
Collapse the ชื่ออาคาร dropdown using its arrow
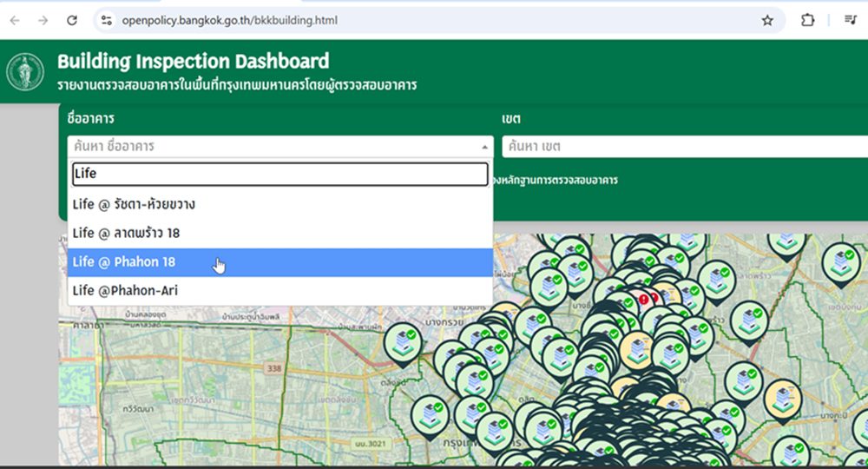484,148
